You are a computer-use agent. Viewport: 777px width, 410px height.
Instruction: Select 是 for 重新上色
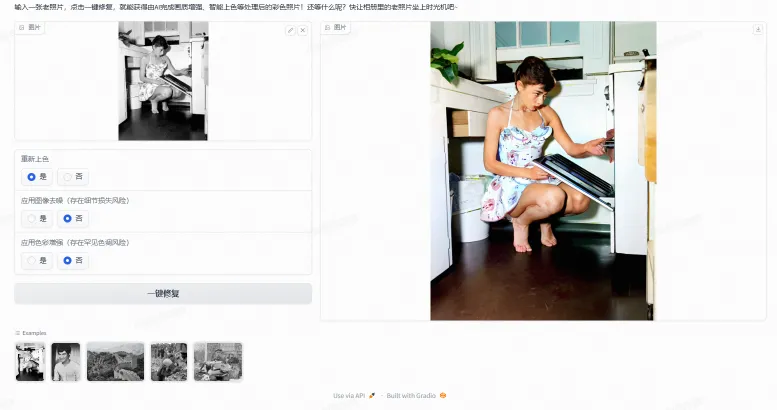37,176
